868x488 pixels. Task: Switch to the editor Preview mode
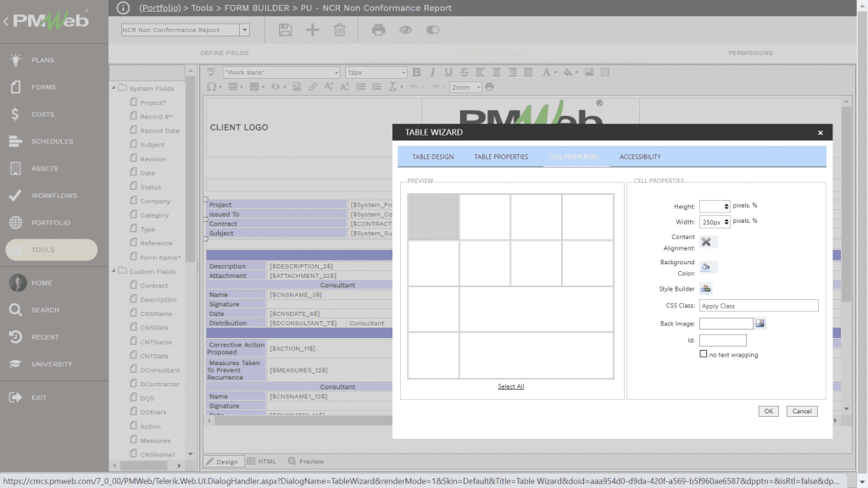pos(305,462)
